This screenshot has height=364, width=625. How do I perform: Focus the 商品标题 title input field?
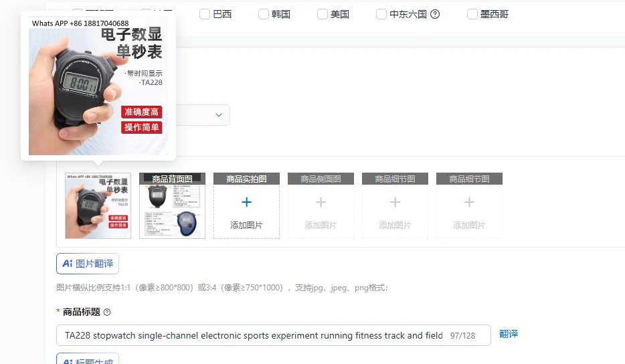[x=274, y=335]
